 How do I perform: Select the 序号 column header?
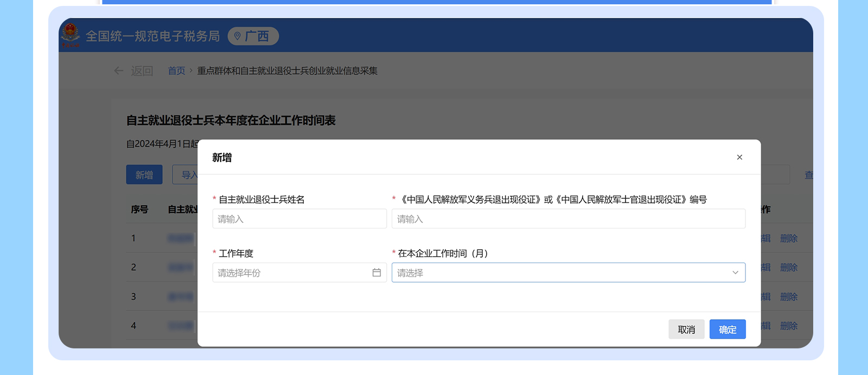point(139,209)
